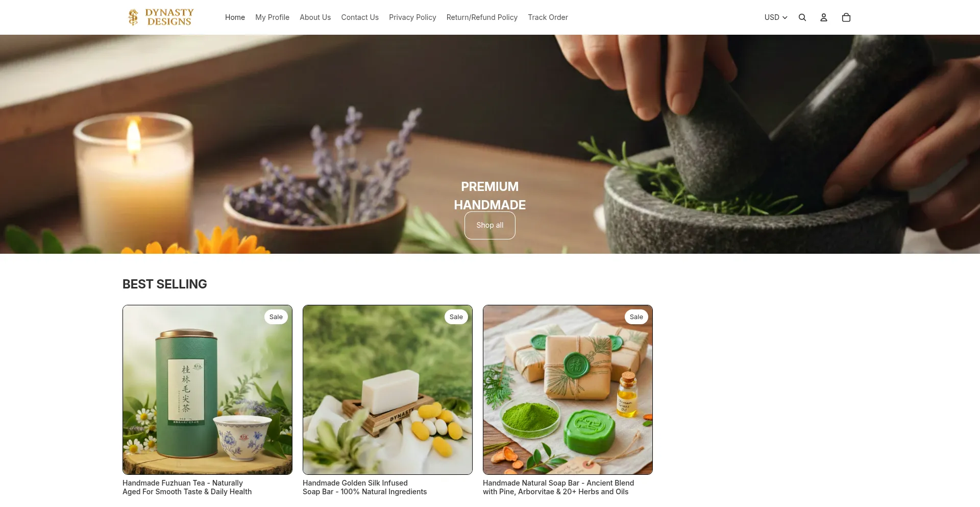Navigate to Contact Us
The width and height of the screenshot is (980, 507).
click(360, 17)
